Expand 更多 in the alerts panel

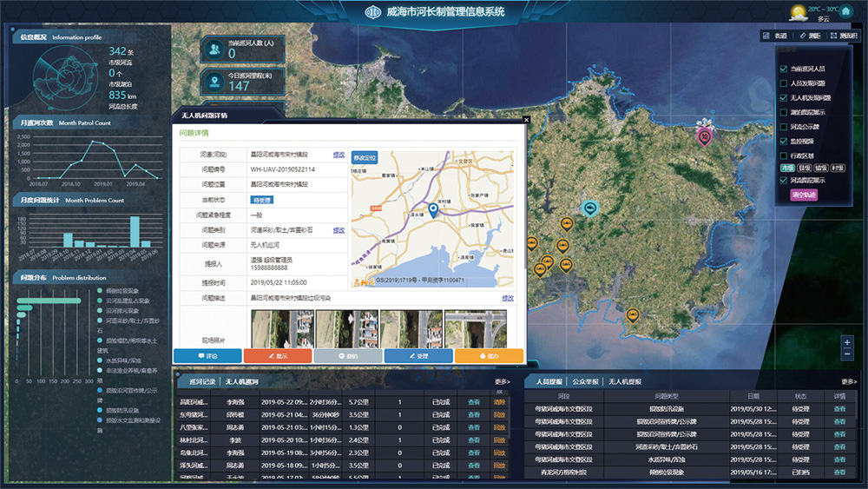849,381
